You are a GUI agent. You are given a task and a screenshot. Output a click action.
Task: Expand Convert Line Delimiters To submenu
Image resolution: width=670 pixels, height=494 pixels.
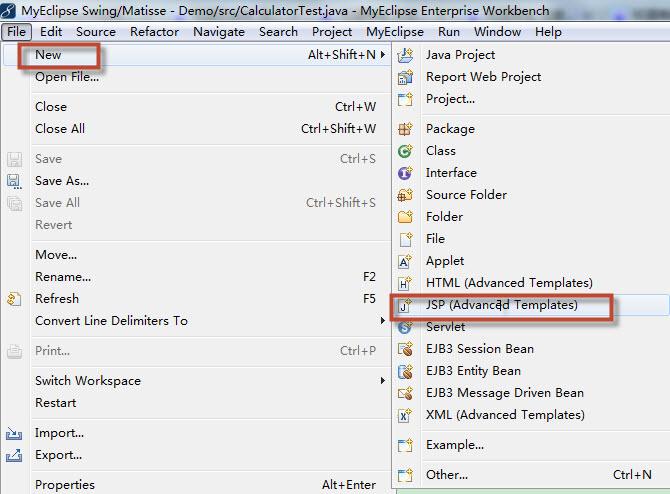coord(111,321)
